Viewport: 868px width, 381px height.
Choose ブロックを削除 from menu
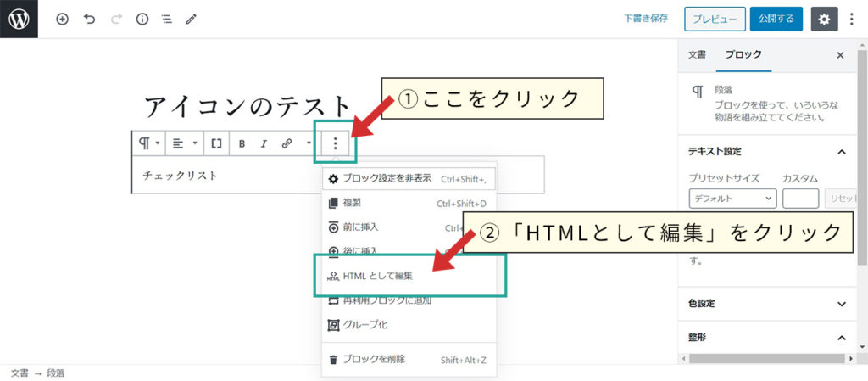coord(409,360)
